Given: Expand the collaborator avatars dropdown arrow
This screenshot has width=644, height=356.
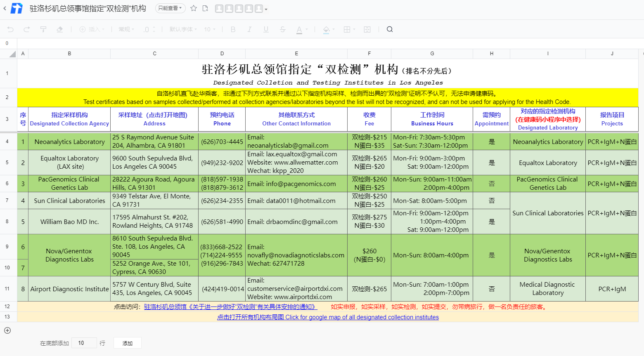Looking at the screenshot, I should [x=266, y=9].
